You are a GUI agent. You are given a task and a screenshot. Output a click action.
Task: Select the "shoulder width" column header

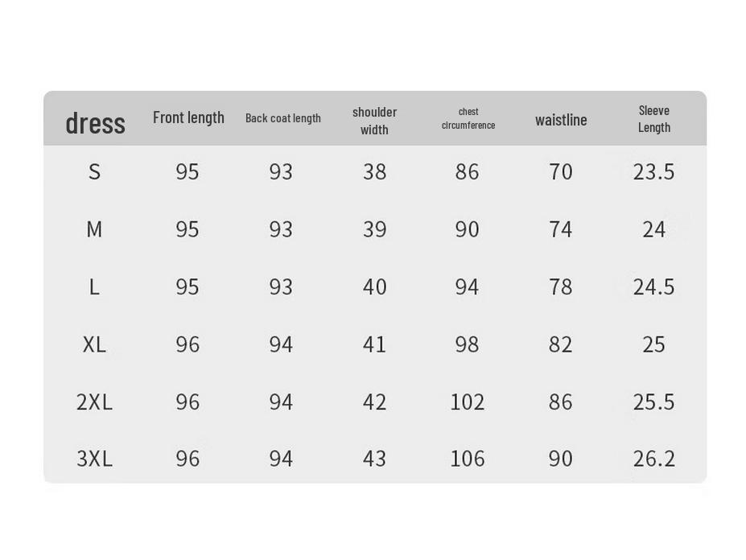tap(374, 121)
